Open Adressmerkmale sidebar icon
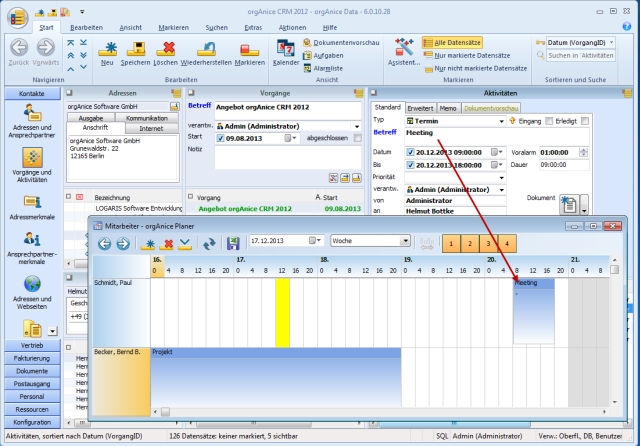Viewport: 640px width, 446px height. [x=32, y=202]
